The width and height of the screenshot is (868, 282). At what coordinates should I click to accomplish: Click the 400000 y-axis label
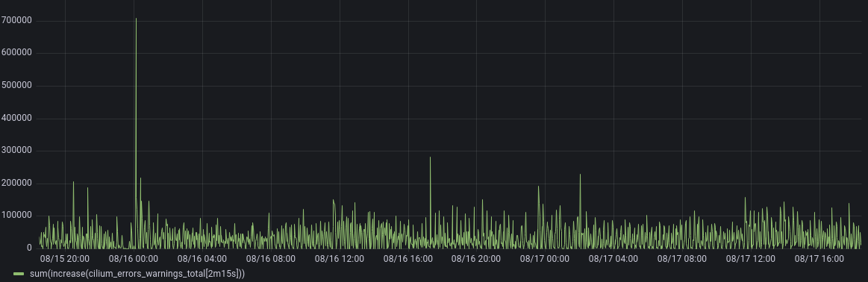[x=16, y=119]
